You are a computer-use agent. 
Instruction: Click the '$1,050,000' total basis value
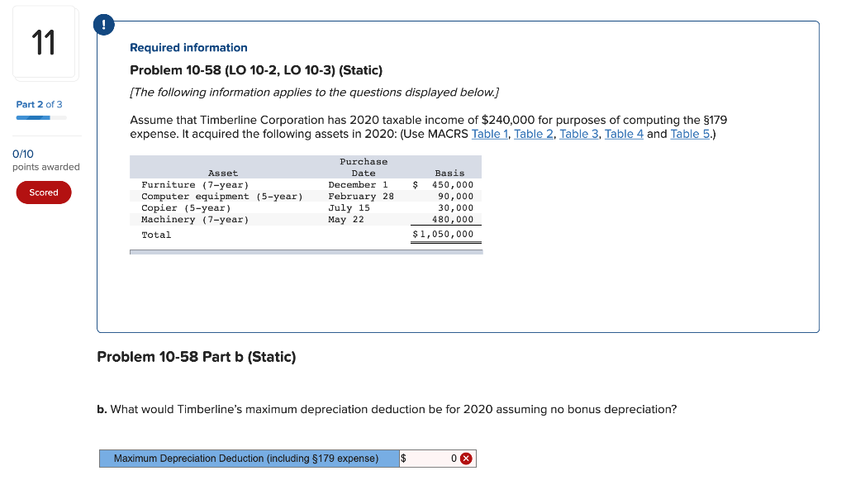coord(443,234)
